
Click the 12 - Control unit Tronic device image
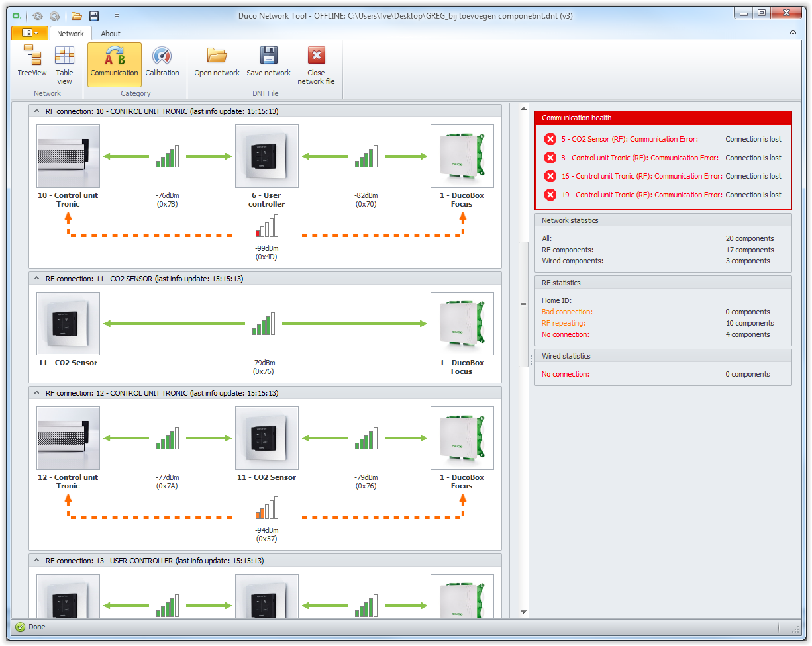pos(68,438)
